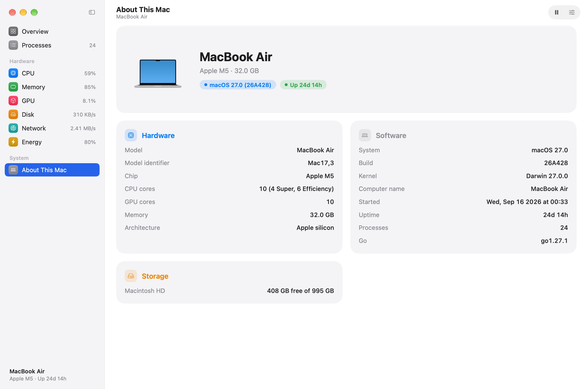Viewport: 588px width, 389px height.
Task: Click the Storage card drive icon
Action: 131,276
